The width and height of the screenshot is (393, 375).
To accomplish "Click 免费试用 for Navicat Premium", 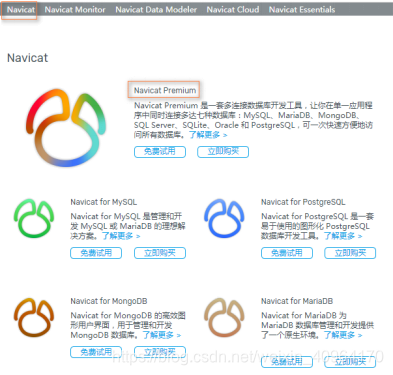I will point(160,152).
